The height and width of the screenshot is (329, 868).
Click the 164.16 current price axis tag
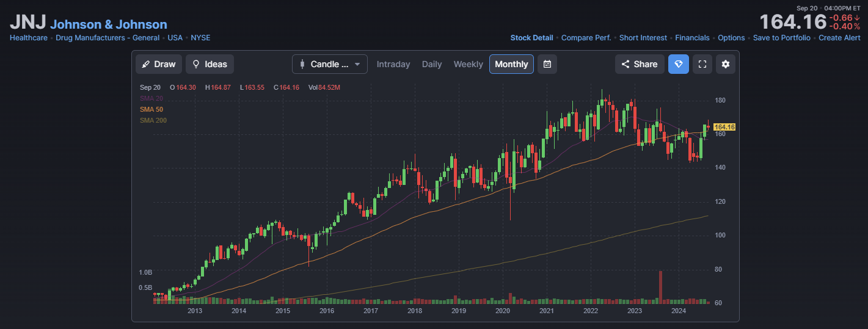(724, 127)
